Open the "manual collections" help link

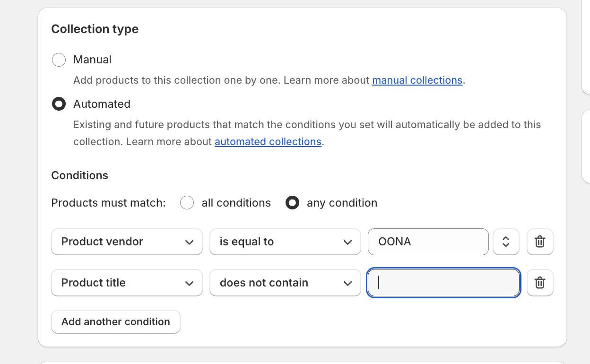[x=417, y=80]
